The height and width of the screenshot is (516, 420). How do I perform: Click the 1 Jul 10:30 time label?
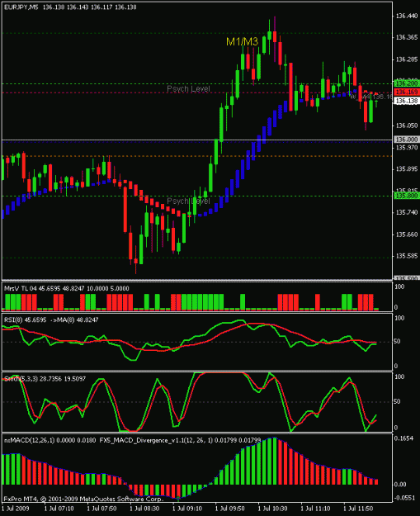click(x=273, y=509)
